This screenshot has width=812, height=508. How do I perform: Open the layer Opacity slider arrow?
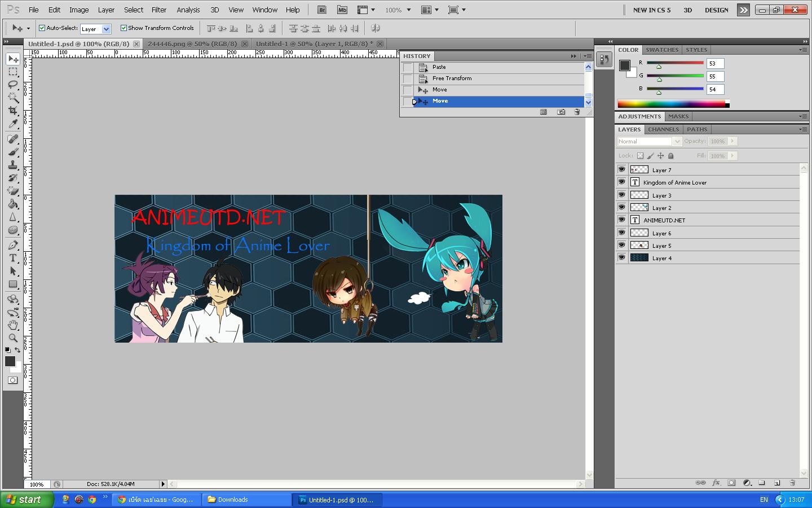(x=732, y=141)
